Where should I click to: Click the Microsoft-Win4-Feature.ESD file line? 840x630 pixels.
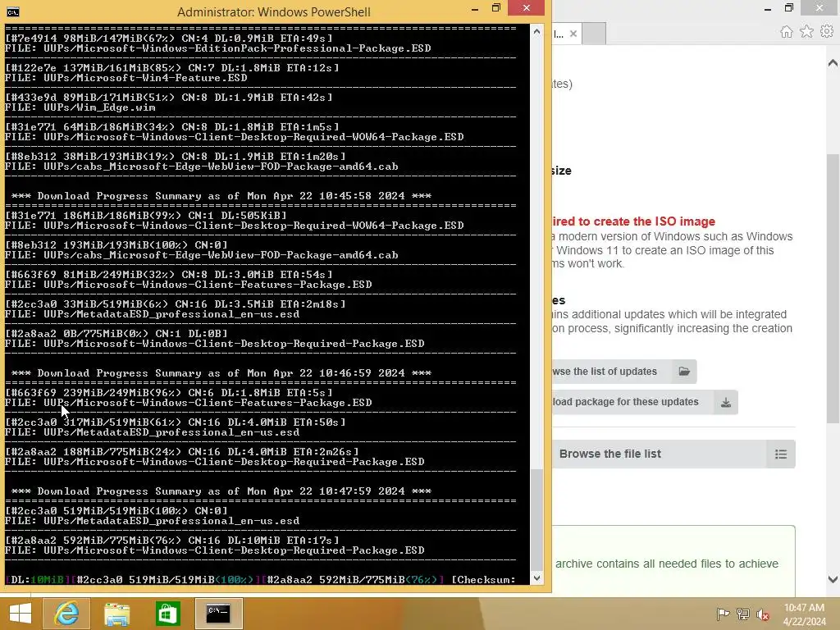(x=126, y=78)
